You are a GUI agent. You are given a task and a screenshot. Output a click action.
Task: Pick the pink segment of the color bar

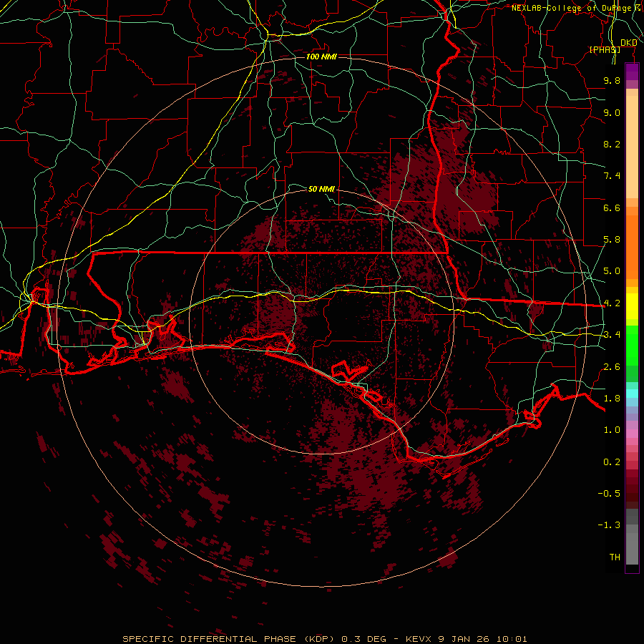click(632, 434)
